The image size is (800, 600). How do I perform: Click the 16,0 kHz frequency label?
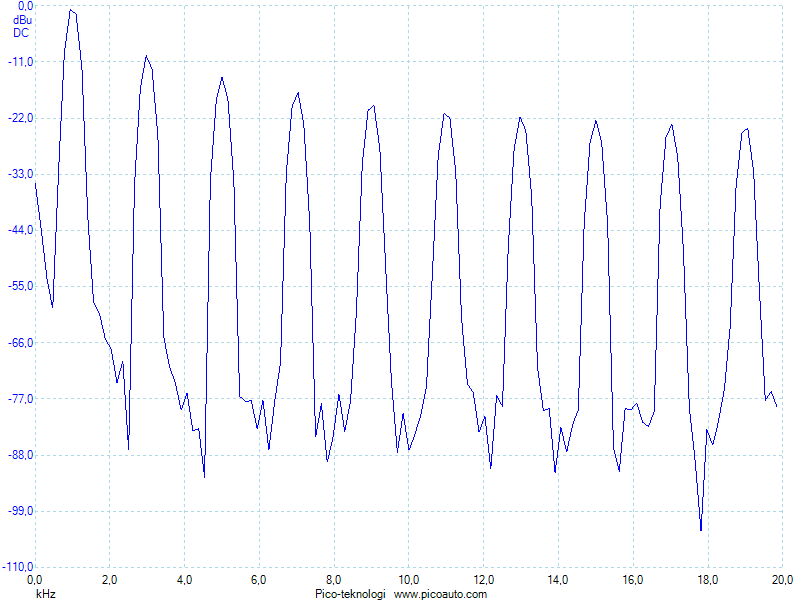click(633, 580)
